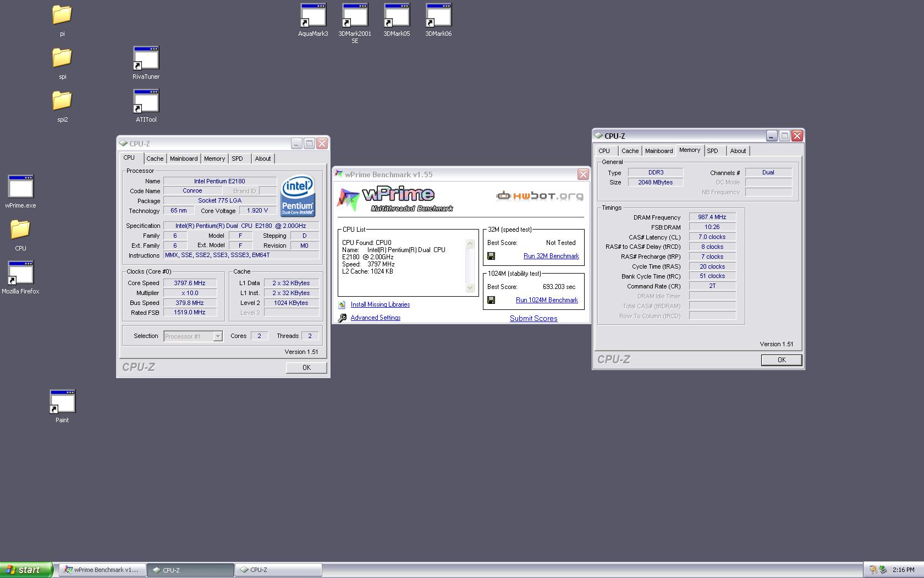Switch to Mainboard tab in left CPU-Z

(x=184, y=159)
